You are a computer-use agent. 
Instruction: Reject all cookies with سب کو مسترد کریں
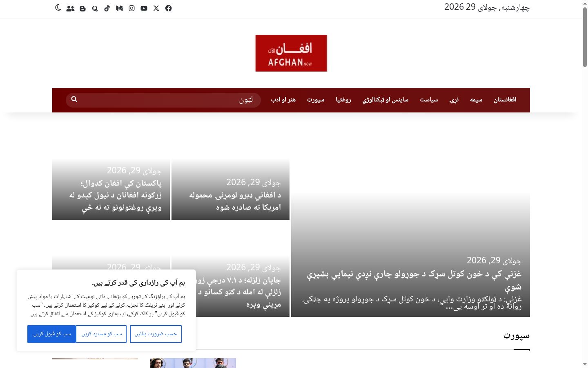click(x=101, y=334)
